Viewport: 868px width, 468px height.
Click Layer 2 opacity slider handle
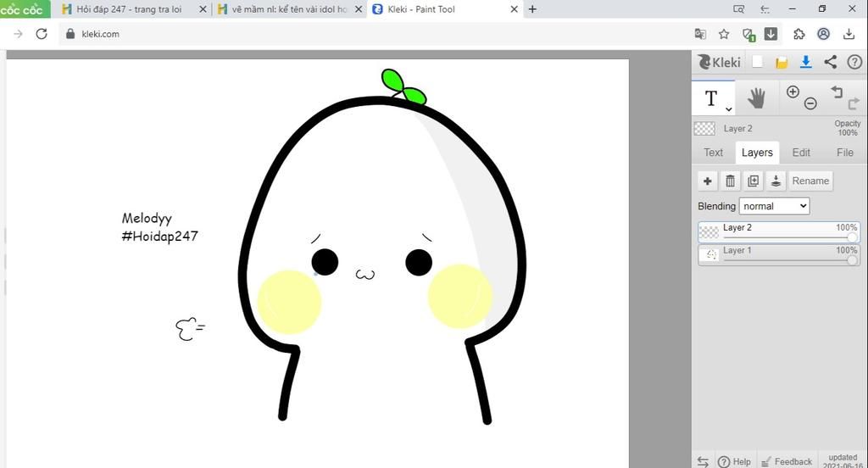tap(852, 238)
